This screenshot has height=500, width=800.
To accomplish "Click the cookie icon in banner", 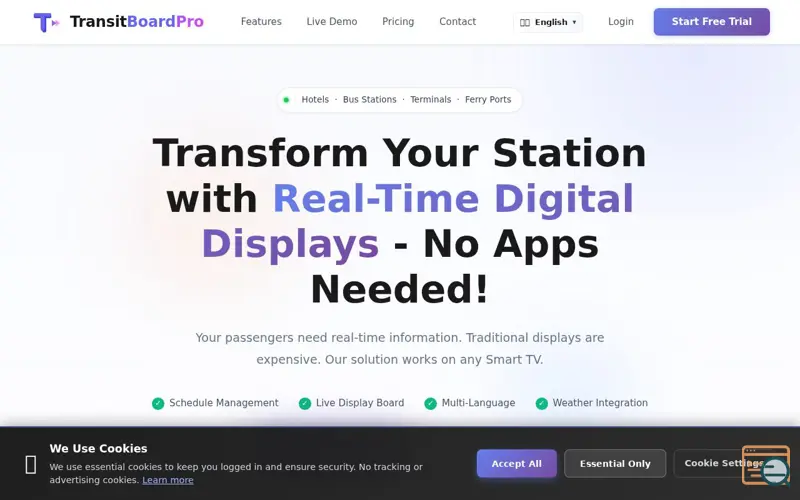I will [x=31, y=464].
